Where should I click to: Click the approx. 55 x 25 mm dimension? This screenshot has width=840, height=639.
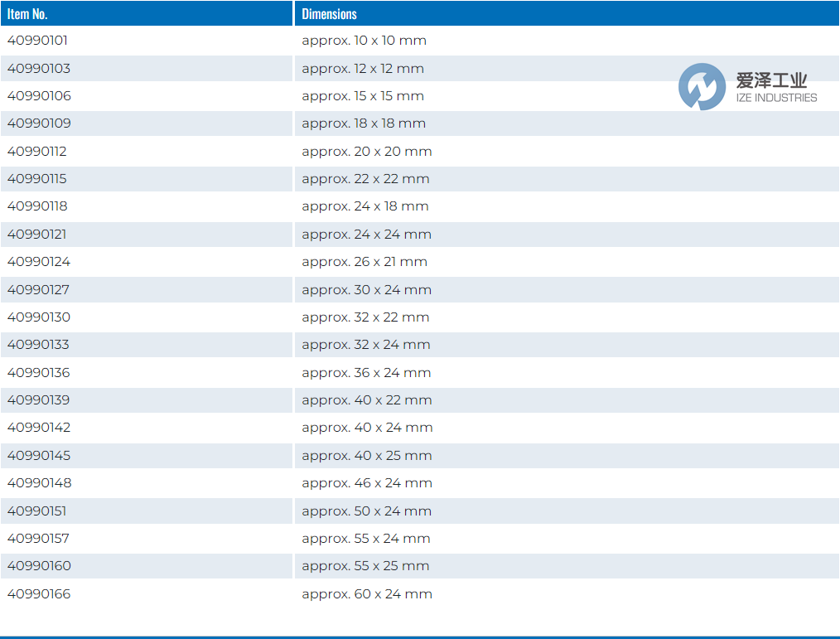tap(365, 566)
